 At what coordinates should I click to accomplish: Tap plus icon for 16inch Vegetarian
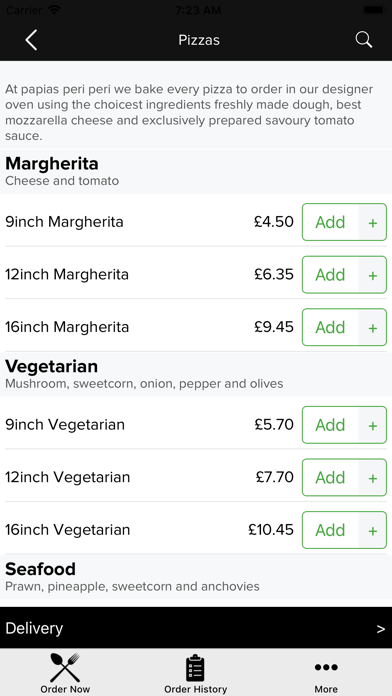[373, 530]
